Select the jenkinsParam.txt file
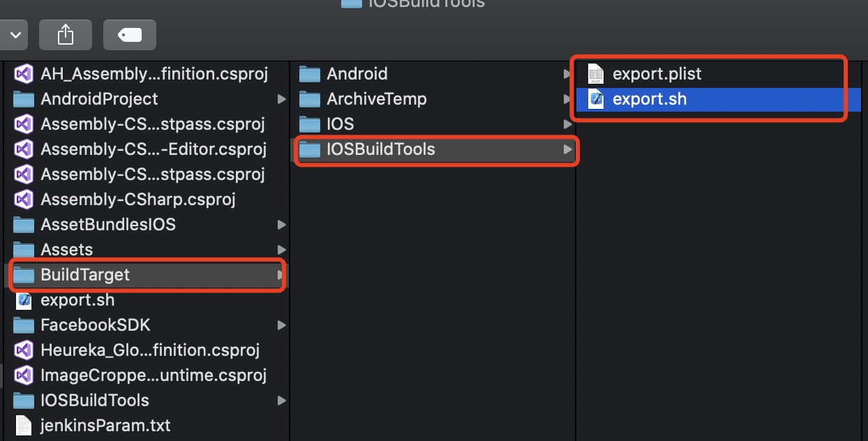The image size is (868, 441). click(105, 425)
